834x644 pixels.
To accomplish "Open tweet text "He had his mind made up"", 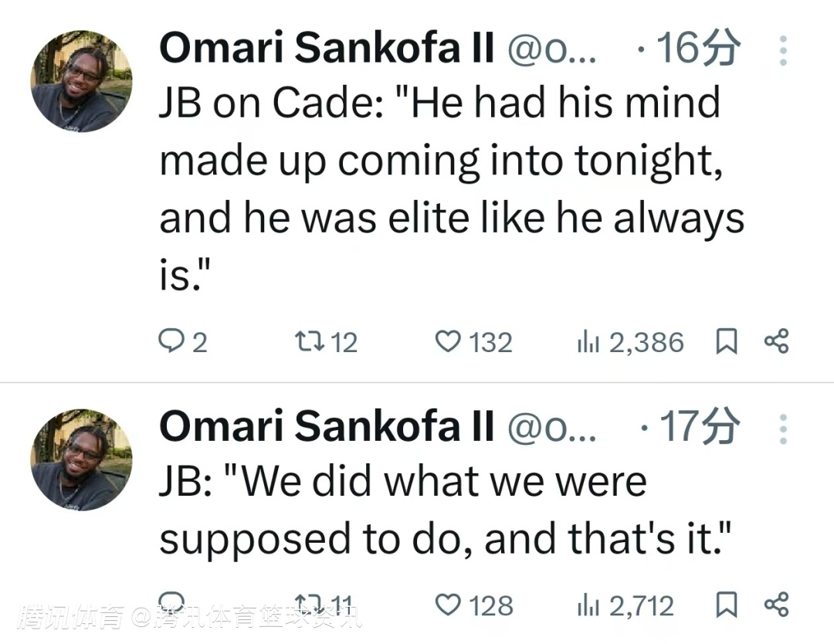I will (452, 188).
